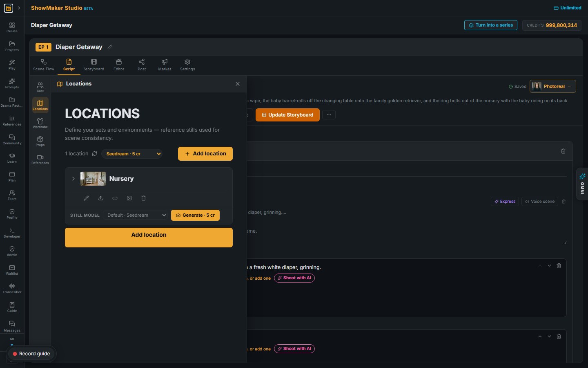This screenshot has width=588, height=368.
Task: Switch to the Market tab
Action: coord(165,65)
